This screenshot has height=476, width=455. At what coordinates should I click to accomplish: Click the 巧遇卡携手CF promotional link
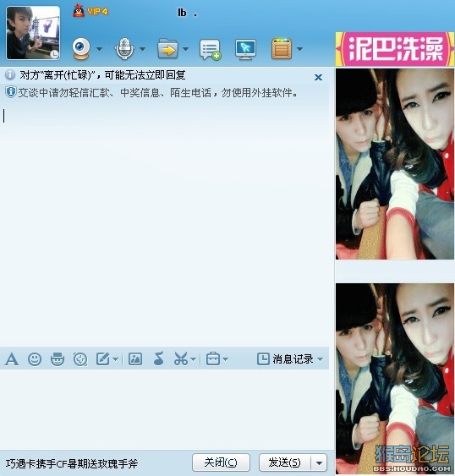tap(72, 463)
